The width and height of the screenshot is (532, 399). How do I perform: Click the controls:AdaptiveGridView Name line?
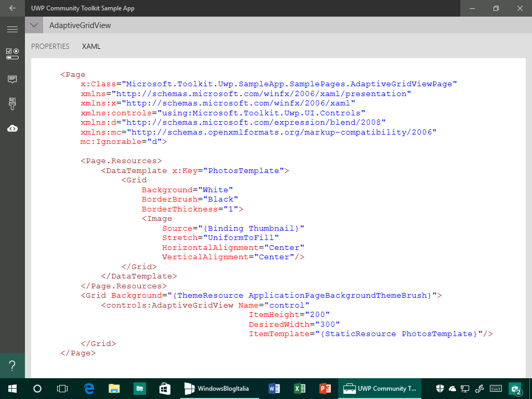[205, 305]
